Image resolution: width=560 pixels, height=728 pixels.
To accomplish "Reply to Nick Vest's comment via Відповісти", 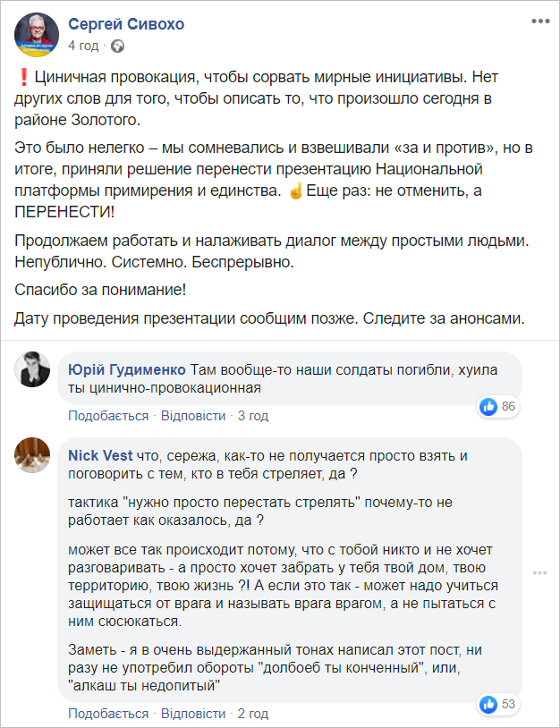I will [194, 714].
